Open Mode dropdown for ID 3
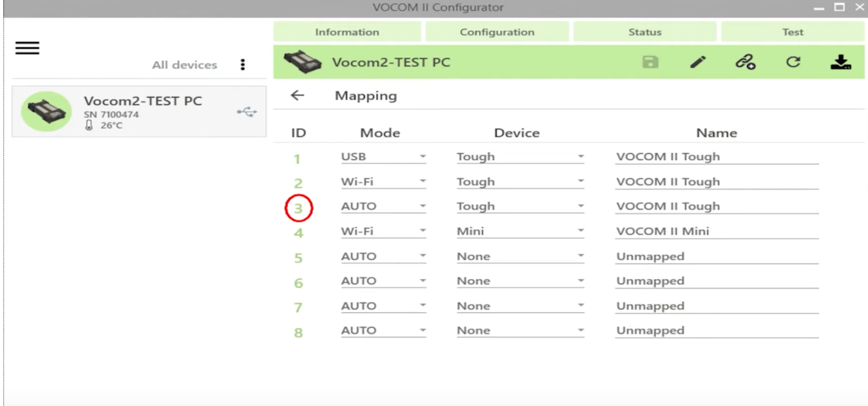The height and width of the screenshot is (406, 868). [x=383, y=207]
